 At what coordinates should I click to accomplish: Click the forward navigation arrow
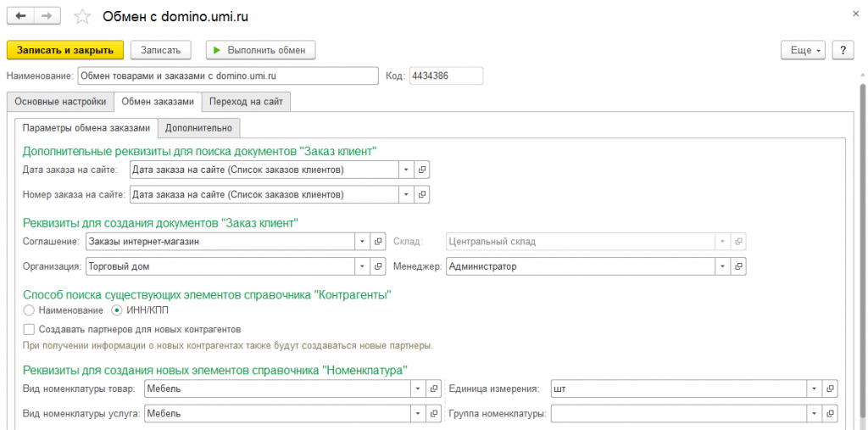(x=47, y=16)
